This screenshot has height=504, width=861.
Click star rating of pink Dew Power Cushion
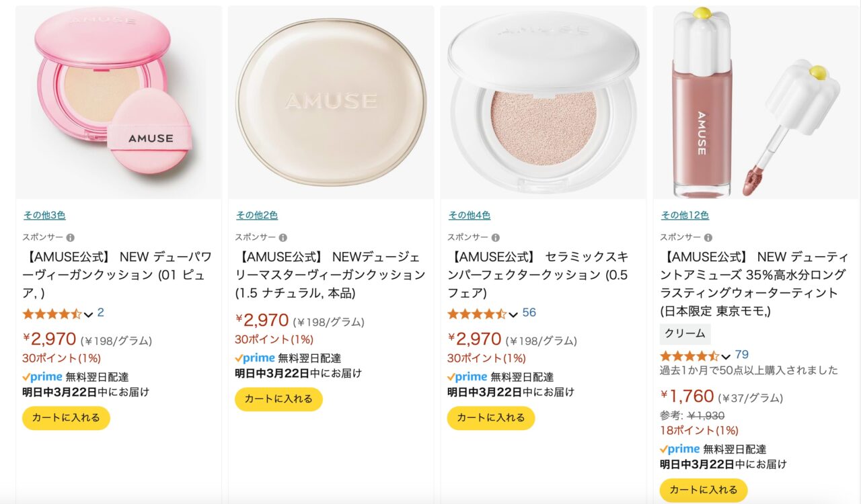(x=52, y=314)
